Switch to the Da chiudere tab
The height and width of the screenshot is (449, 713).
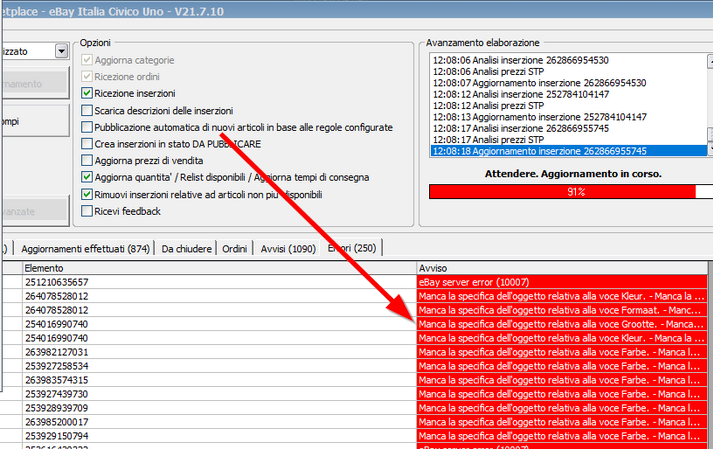186,249
